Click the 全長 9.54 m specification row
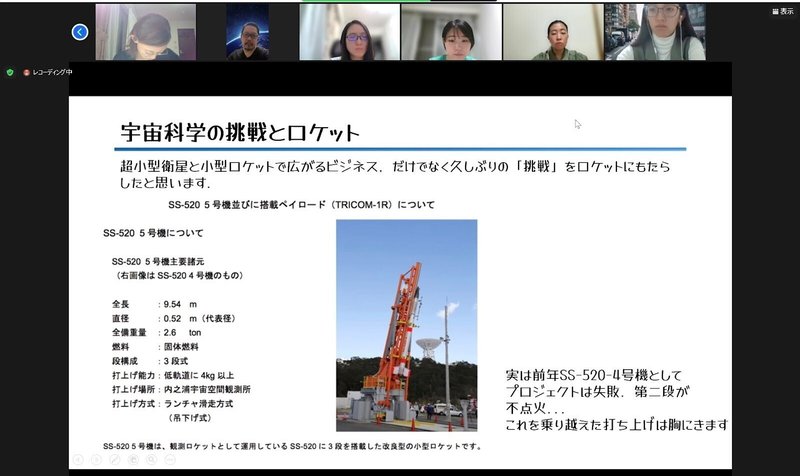800x476 pixels. 155,304
